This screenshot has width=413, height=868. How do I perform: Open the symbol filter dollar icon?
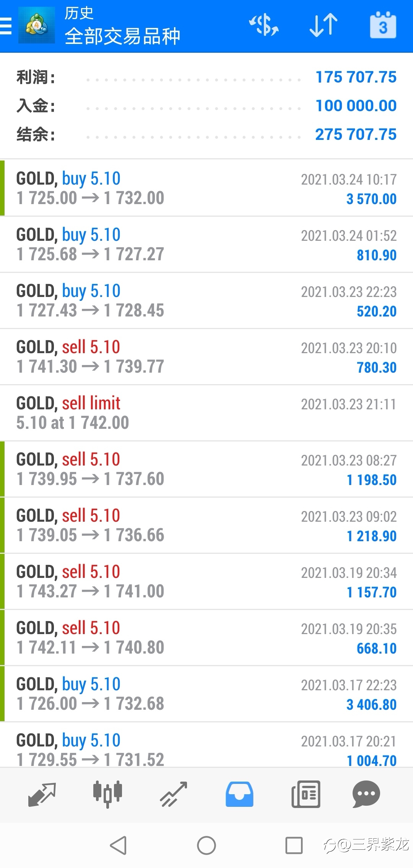[264, 25]
